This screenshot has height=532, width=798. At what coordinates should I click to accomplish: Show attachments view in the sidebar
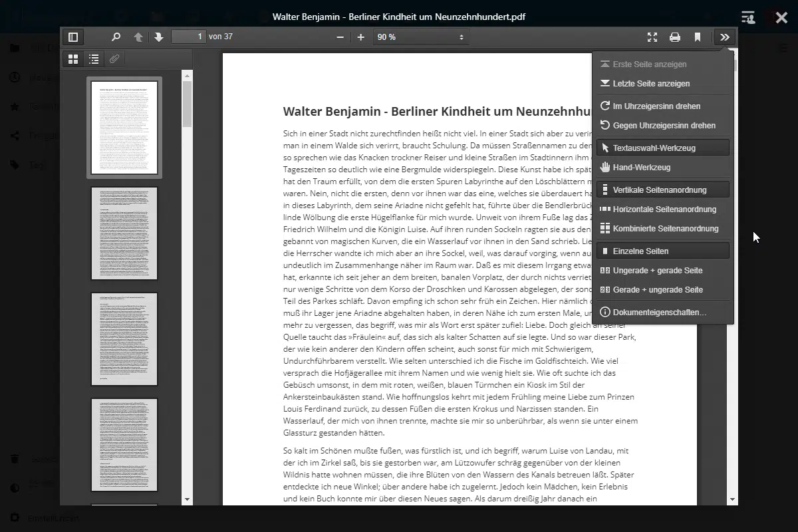[x=114, y=59]
